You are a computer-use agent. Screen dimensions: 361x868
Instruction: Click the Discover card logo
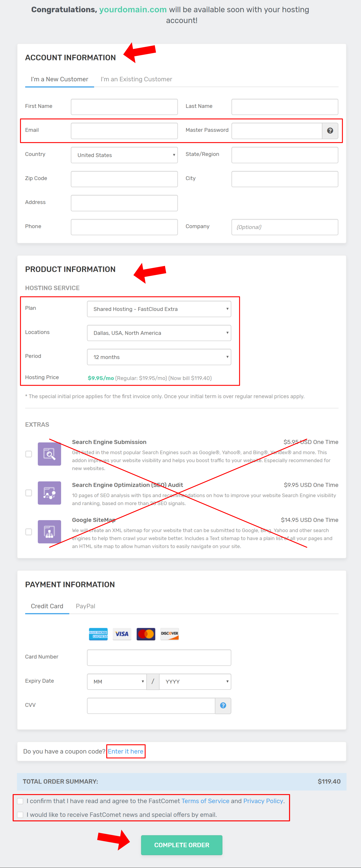[169, 634]
